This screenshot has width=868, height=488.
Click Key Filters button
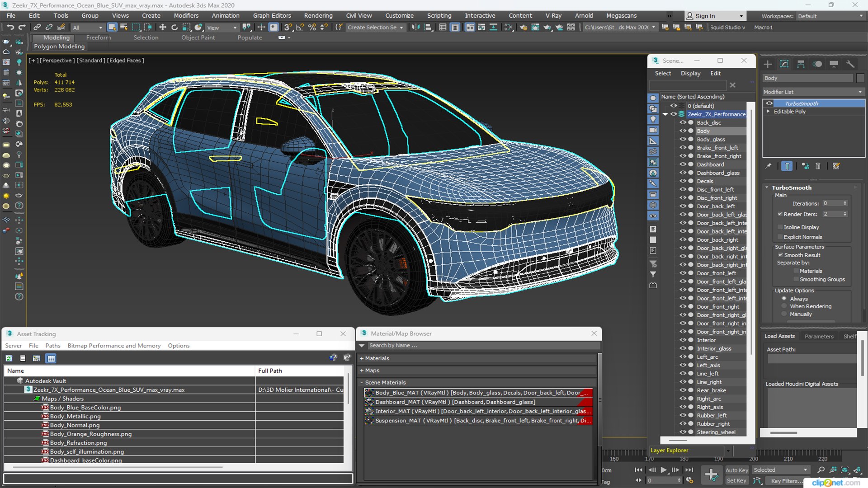[785, 481]
